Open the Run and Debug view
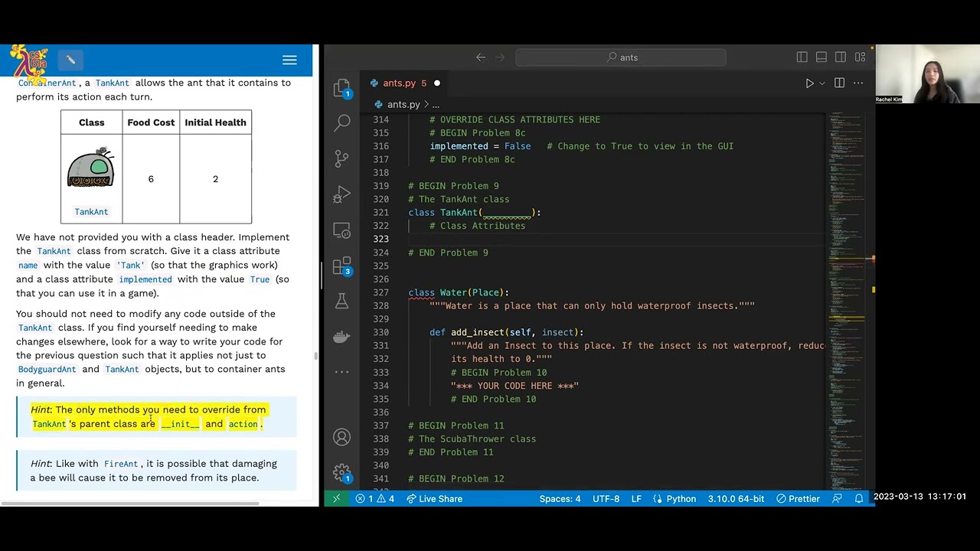Image resolution: width=980 pixels, height=551 pixels. pos(341,195)
